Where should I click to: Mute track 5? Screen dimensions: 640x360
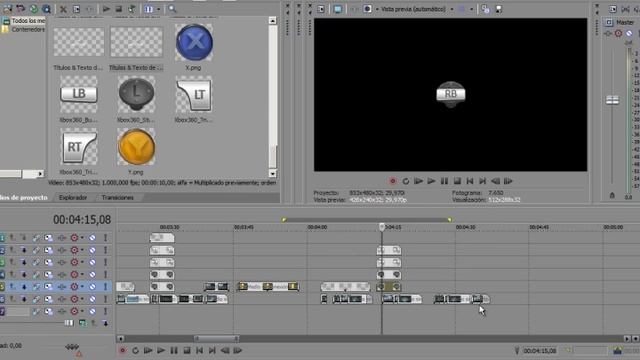(x=93, y=287)
